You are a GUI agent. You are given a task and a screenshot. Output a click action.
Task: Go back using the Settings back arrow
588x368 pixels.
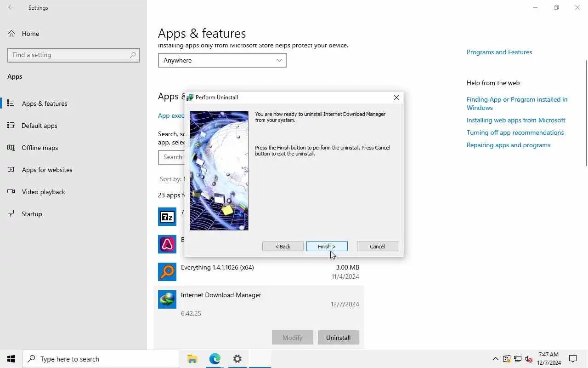pyautogui.click(x=11, y=7)
